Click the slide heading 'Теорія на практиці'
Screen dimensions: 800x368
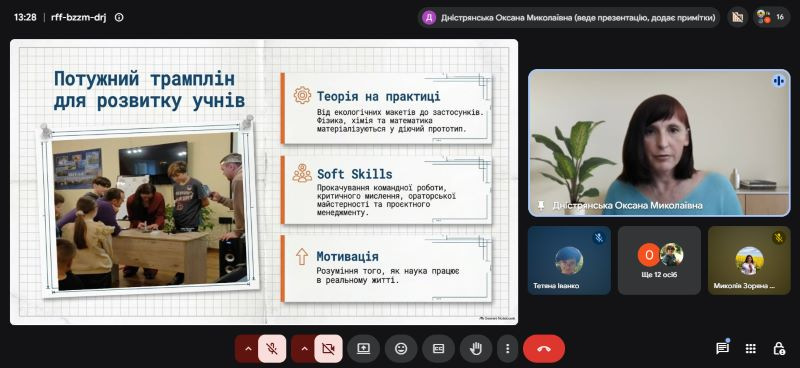click(378, 96)
